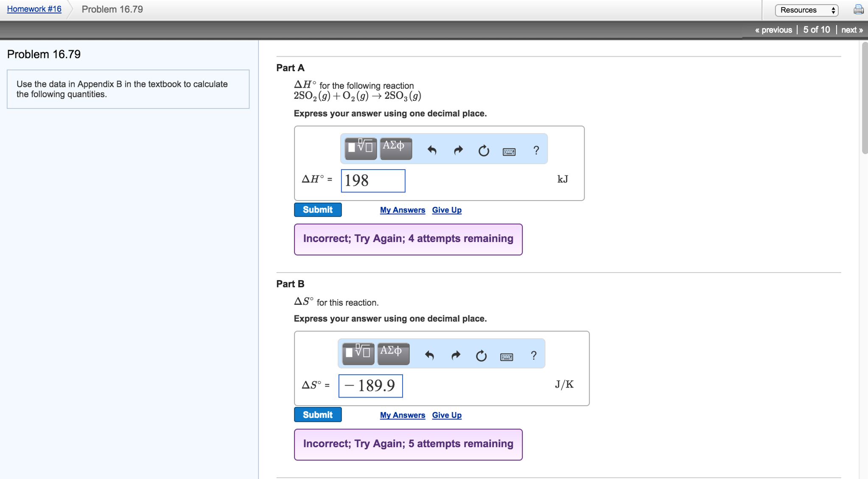Viewport: 868px width, 479px height.
Task: Show keyboard shortcuts in Part A
Action: (x=509, y=151)
